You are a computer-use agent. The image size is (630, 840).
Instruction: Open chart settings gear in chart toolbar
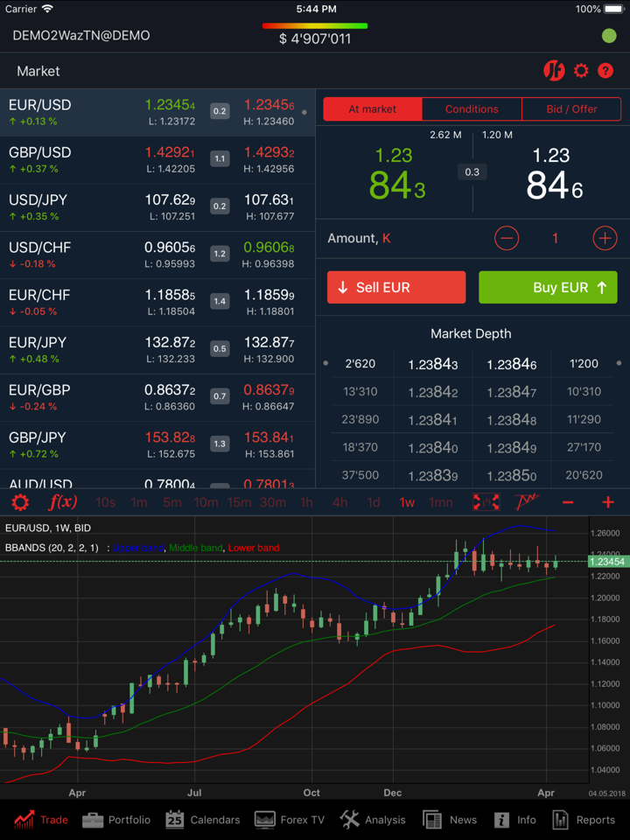(x=20, y=502)
